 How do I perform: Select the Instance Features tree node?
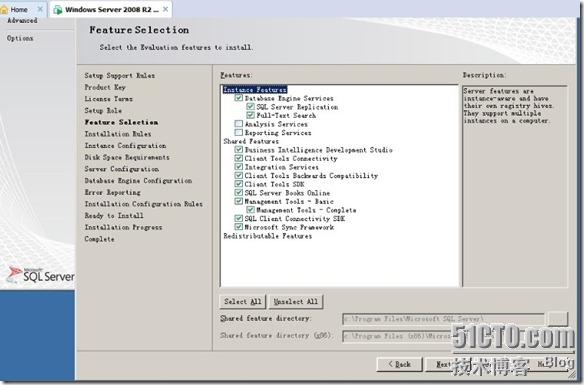click(x=255, y=90)
